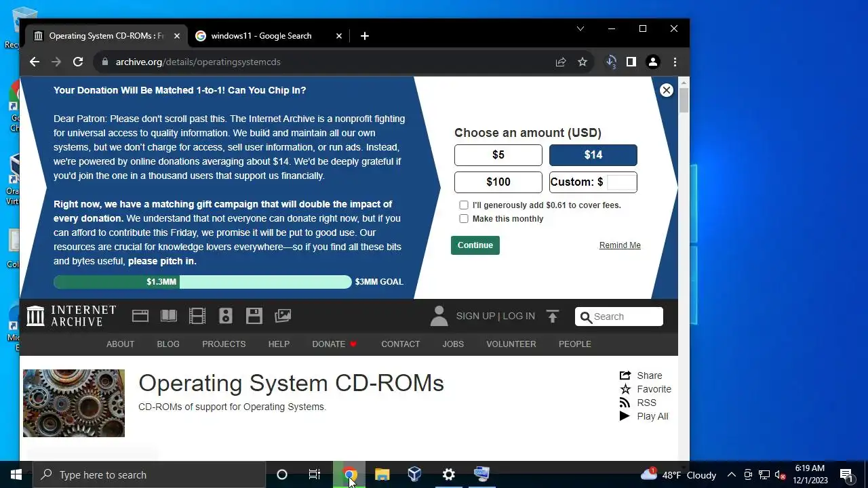Share this page via address bar share icon
Viewport: 868px width, 488px height.
pos(561,62)
